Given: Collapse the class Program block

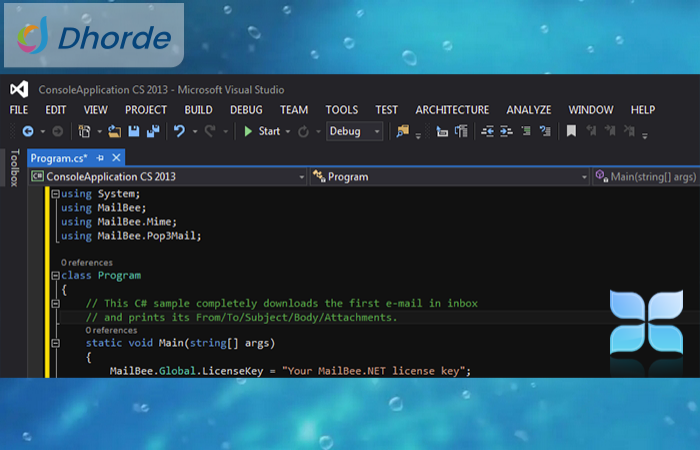Looking at the screenshot, I should 55,275.
